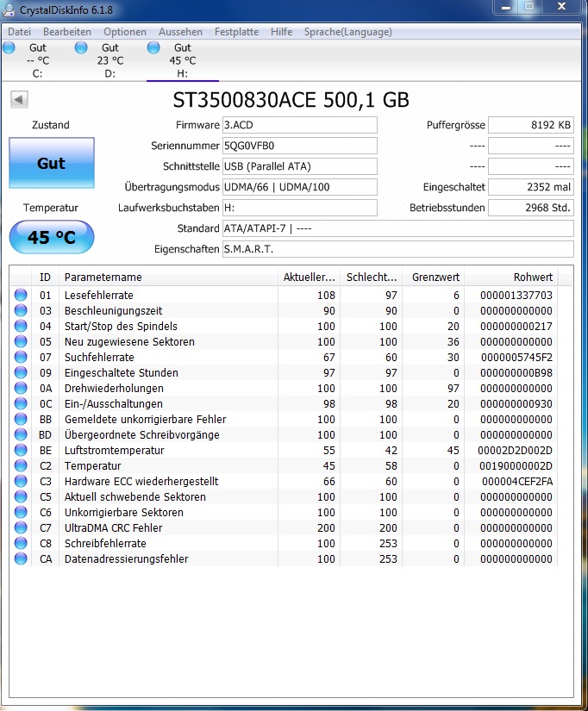This screenshot has width=588, height=711.
Task: Click status orb for Temperatur row C2
Action: [x=21, y=465]
